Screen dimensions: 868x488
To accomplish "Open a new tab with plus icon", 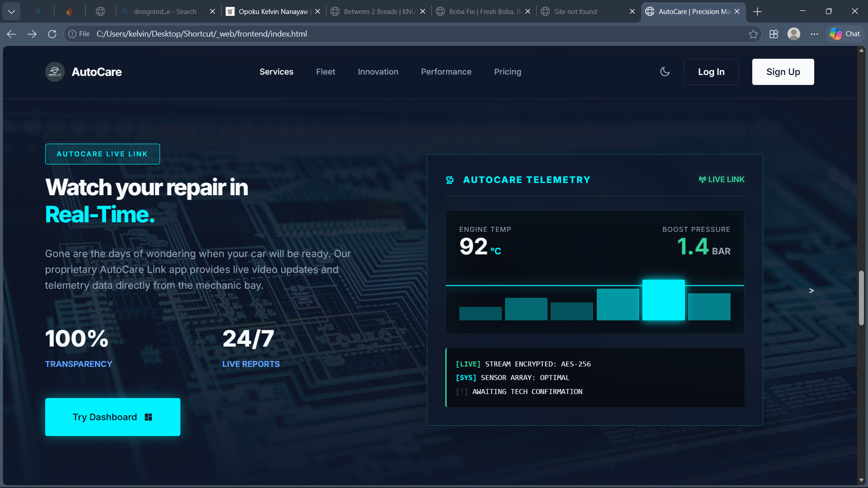I will point(758,12).
